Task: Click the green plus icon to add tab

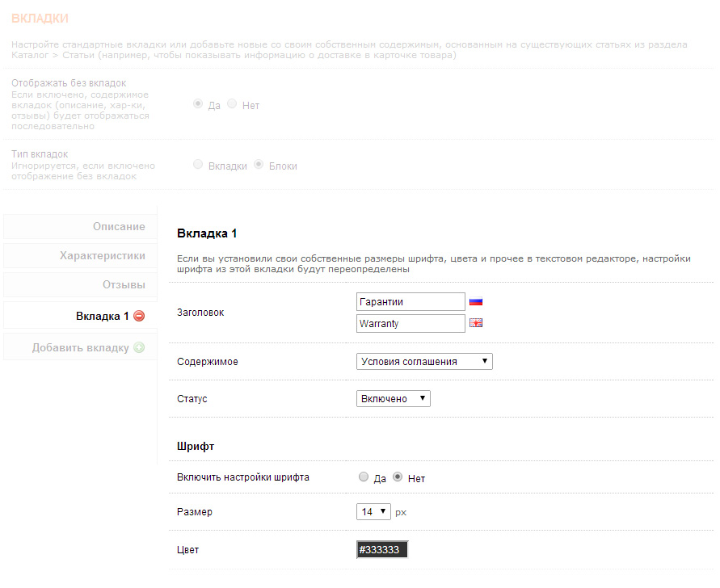Action: click(x=139, y=348)
